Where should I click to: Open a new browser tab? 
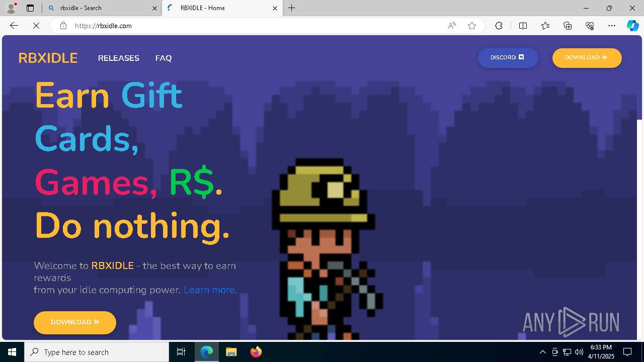tap(292, 8)
